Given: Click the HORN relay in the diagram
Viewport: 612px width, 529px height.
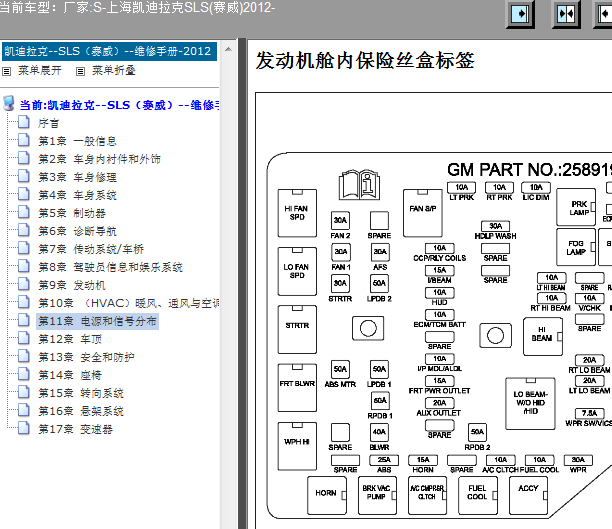Looking at the screenshot, I should click(327, 495).
